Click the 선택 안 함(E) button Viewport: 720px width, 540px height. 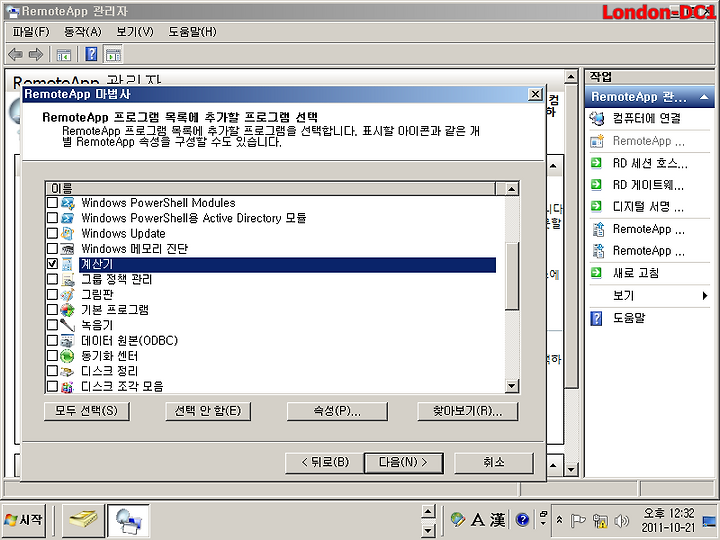208,411
